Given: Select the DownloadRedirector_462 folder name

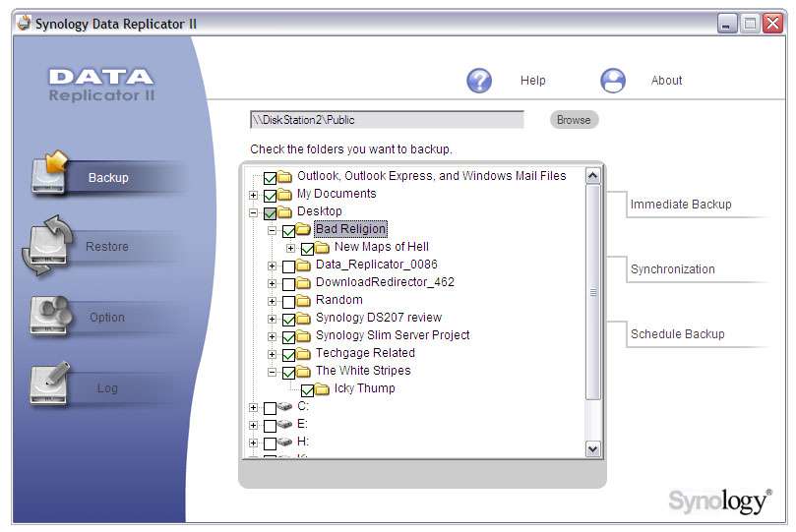Looking at the screenshot, I should pyautogui.click(x=385, y=282).
